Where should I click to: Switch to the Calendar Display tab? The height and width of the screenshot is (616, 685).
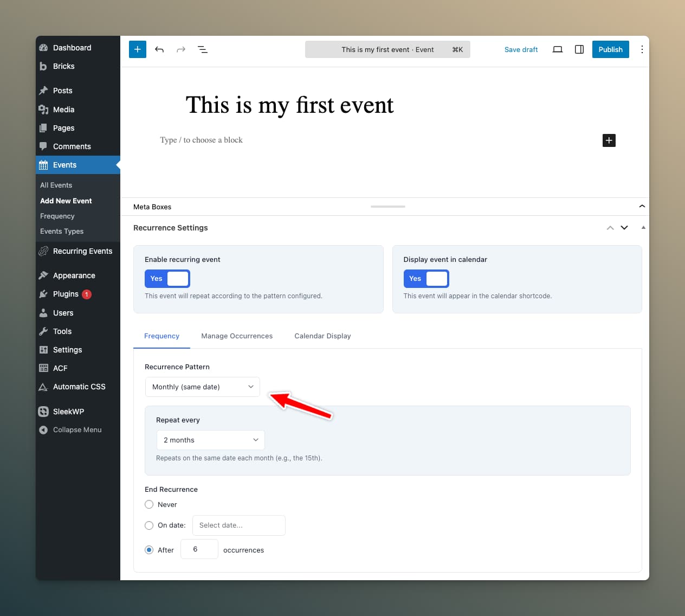322,336
